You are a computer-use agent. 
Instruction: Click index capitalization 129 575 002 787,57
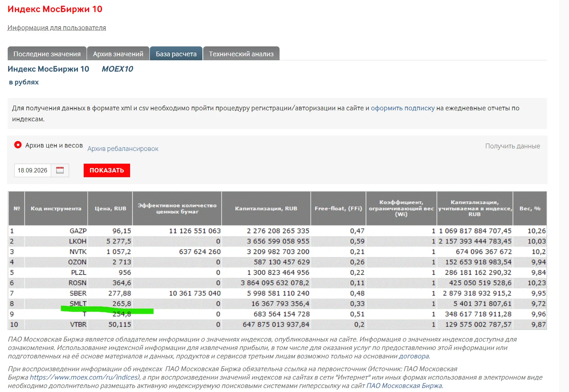[x=478, y=324]
